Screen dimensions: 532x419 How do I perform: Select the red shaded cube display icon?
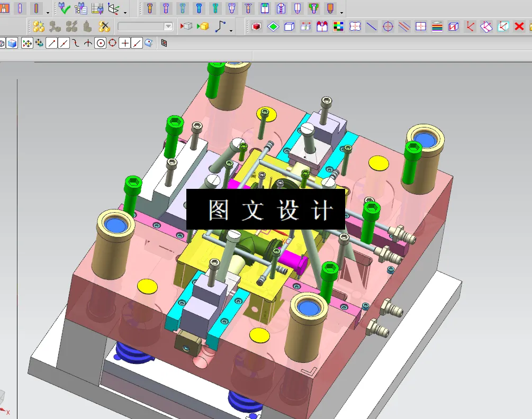pos(257,26)
